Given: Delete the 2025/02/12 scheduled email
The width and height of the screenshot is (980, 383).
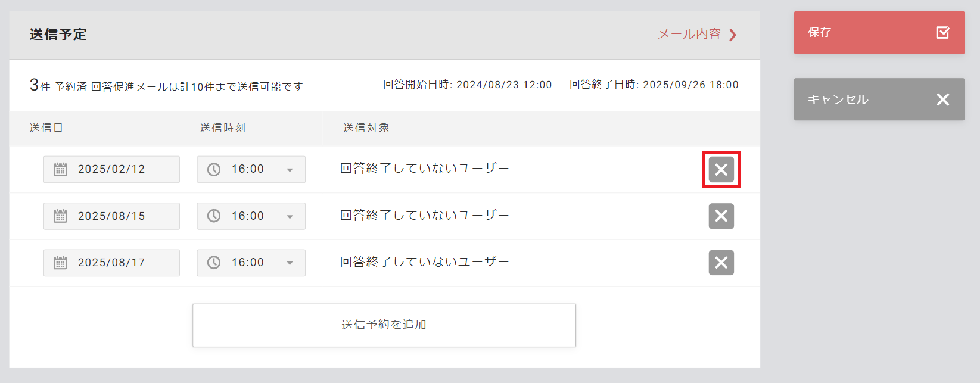Looking at the screenshot, I should click(721, 169).
